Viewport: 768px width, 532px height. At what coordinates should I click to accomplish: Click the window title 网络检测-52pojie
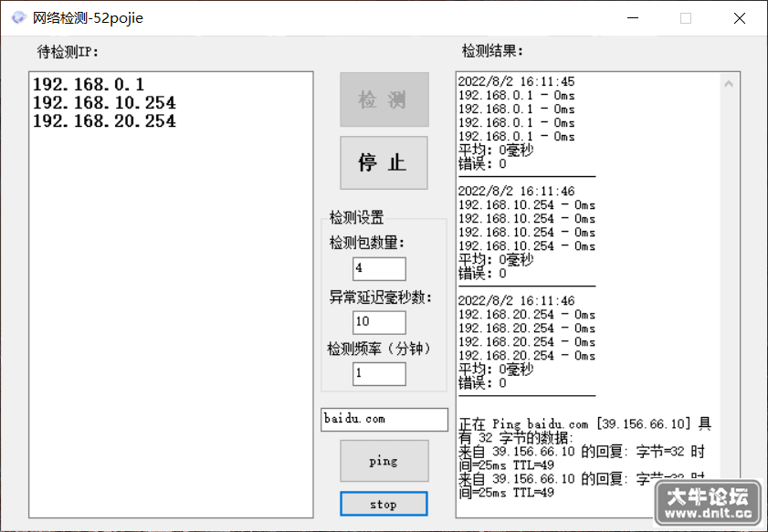(x=89, y=18)
